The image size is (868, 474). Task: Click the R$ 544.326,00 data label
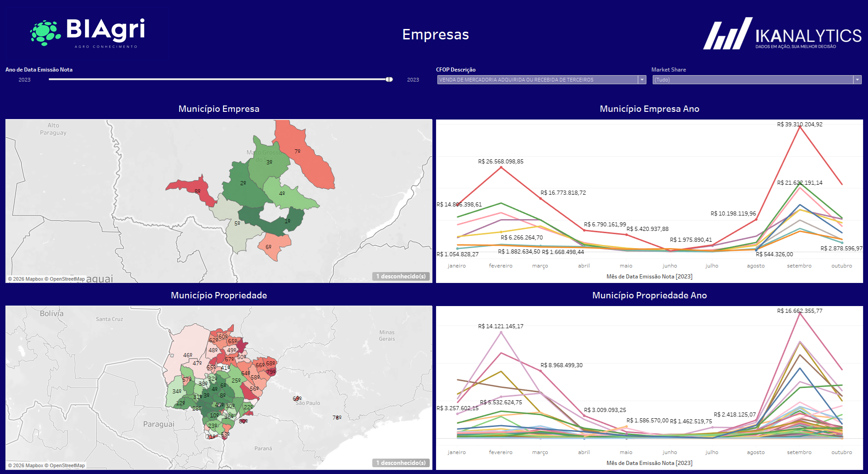point(774,254)
